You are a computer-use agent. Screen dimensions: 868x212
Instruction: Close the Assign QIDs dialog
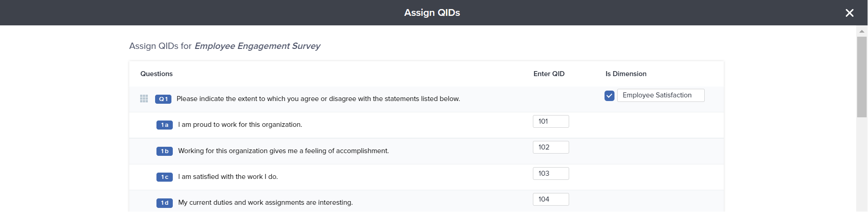(849, 13)
